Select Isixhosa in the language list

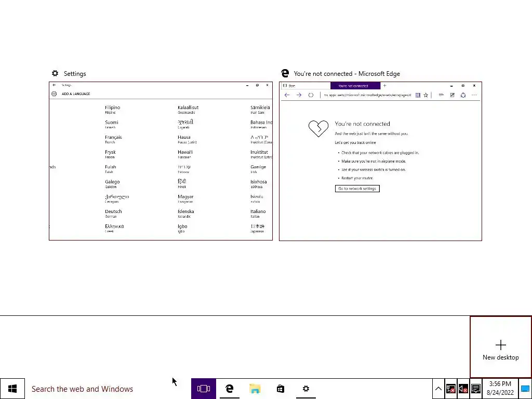[x=259, y=184]
